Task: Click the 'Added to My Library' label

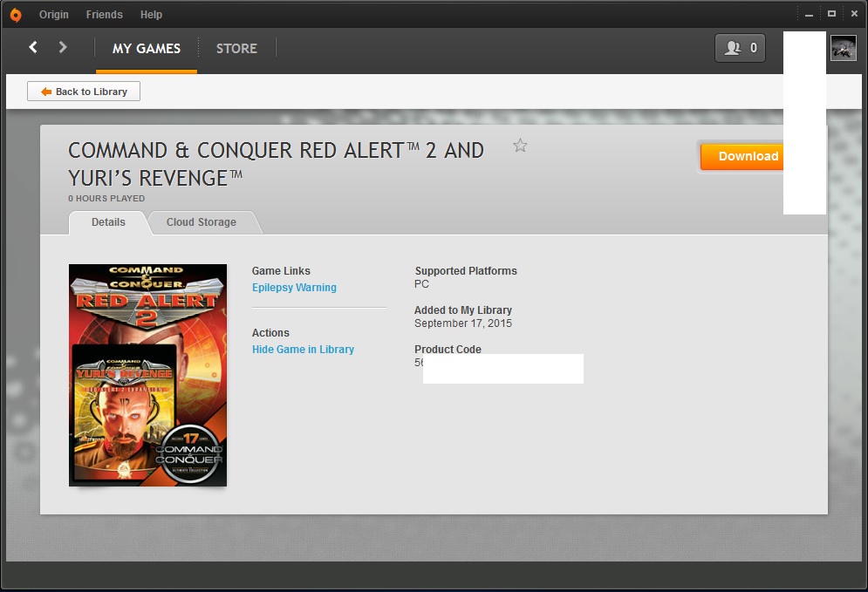Action: pos(462,310)
